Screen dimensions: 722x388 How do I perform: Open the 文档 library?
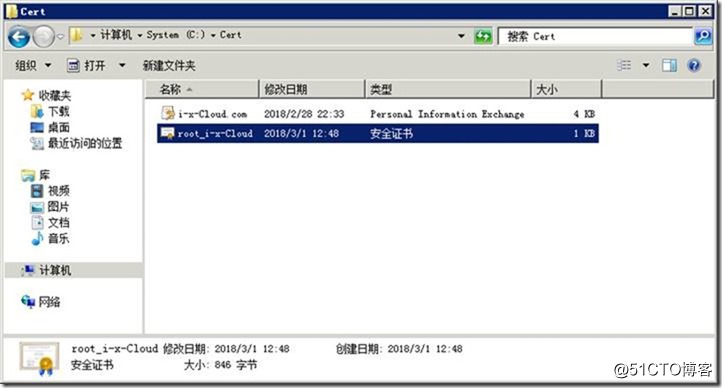(58, 223)
